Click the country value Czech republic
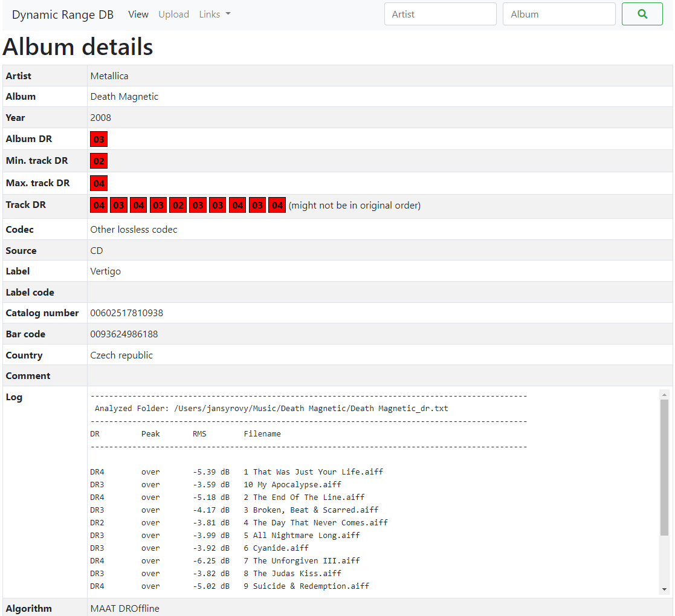The width and height of the screenshot is (675, 616). [121, 355]
